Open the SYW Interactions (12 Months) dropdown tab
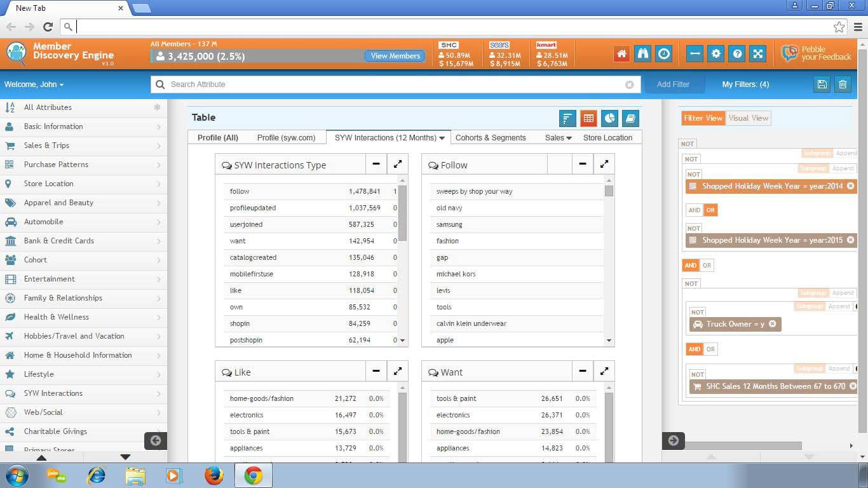The height and width of the screenshot is (488, 868). [389, 138]
